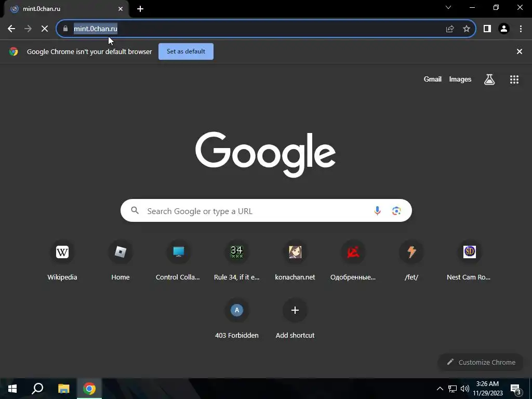The image size is (532, 399).
Task: Open the volume tray icon
Action: [x=465, y=389]
